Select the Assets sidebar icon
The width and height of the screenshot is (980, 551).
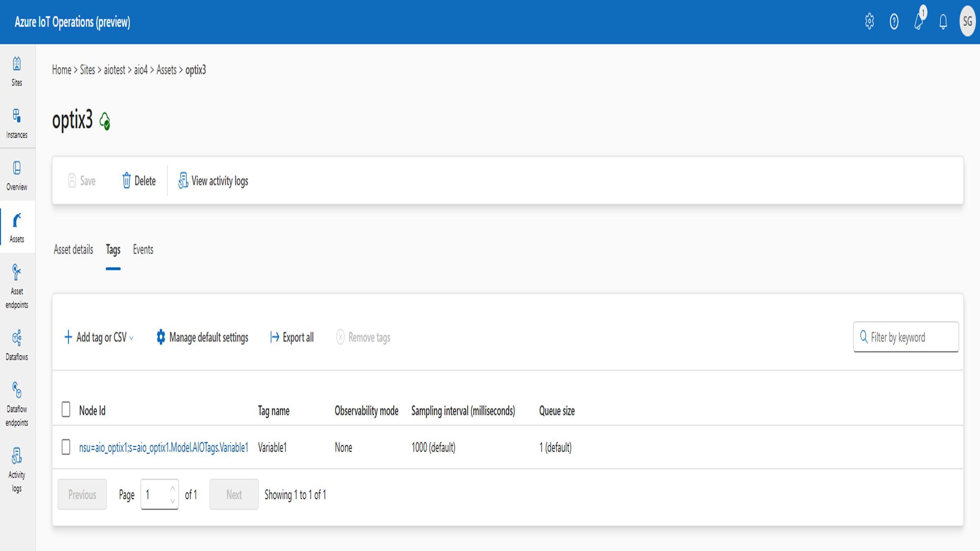click(x=17, y=227)
